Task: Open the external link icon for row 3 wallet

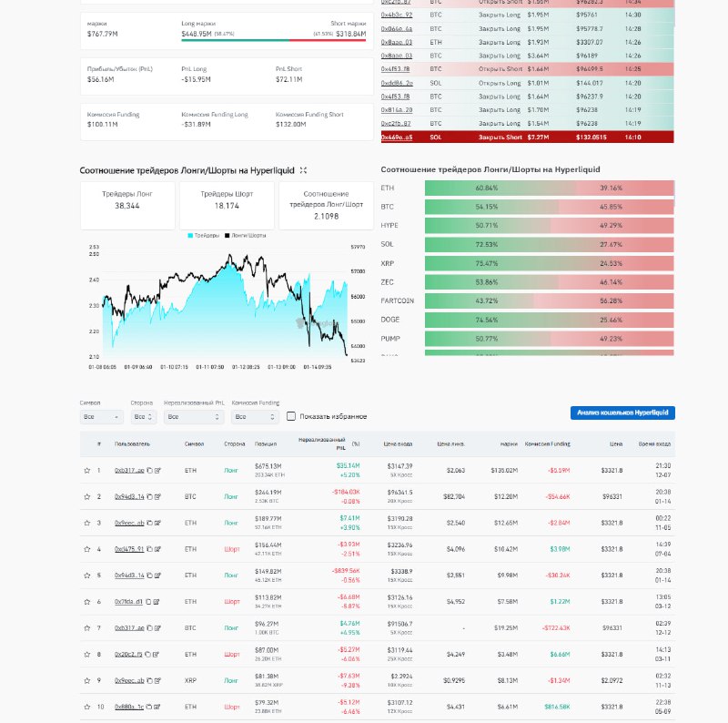Action: 157,523
